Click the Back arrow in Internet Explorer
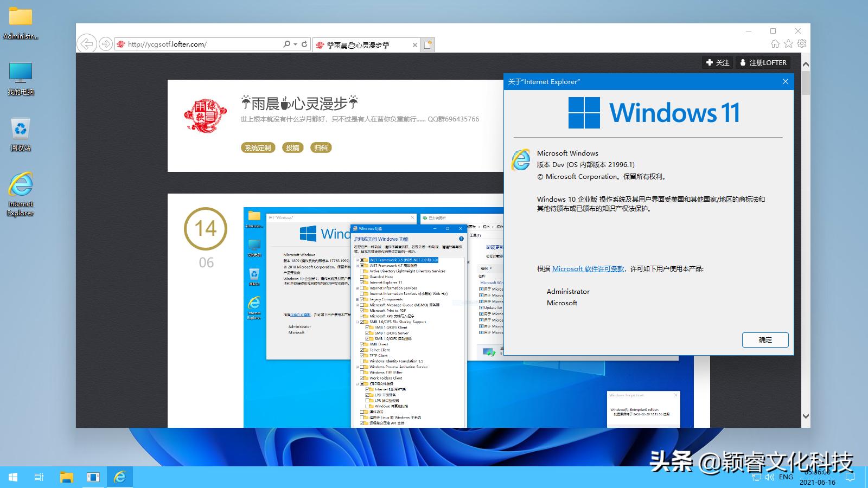868x488 pixels. point(87,44)
